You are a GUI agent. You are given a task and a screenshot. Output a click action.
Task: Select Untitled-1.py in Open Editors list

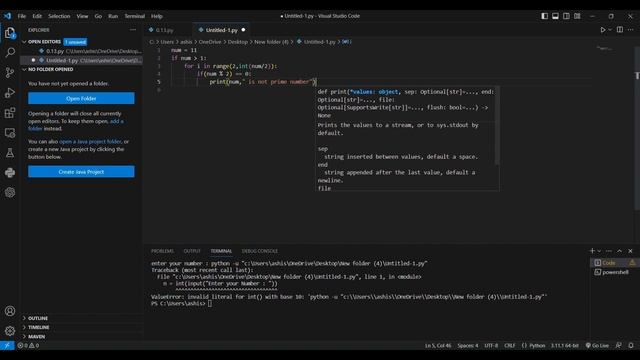click(x=82, y=60)
